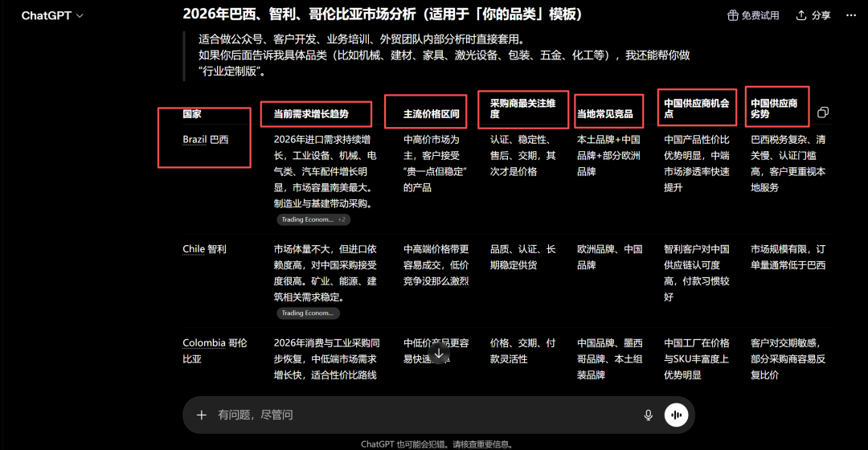Screen dimensions: 868x450
Task: Click Brazil cell 认证、稳定性、售后、交期
Action: (x=522, y=156)
